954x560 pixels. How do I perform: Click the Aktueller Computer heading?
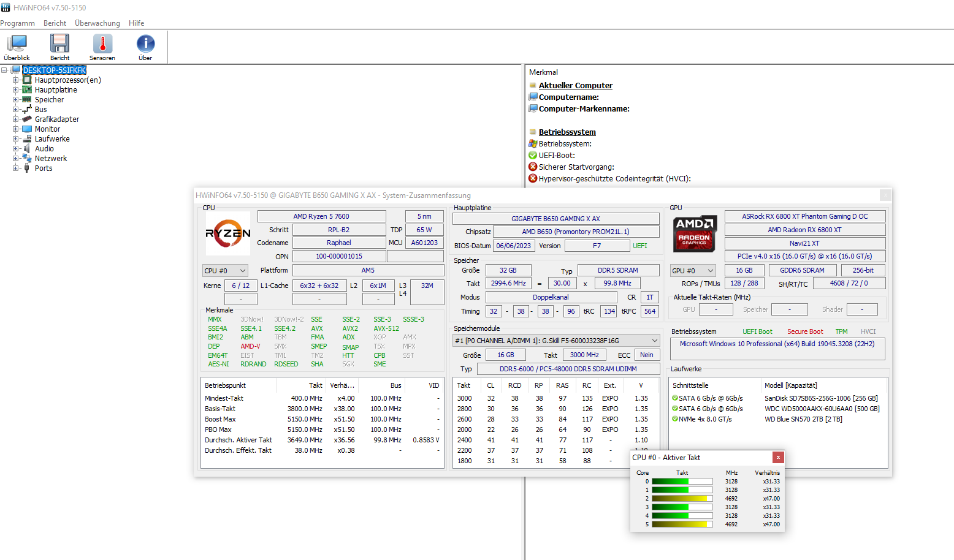coord(576,86)
